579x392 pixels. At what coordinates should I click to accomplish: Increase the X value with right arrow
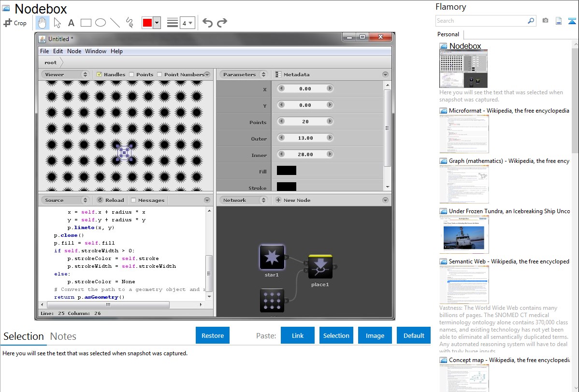click(330, 88)
